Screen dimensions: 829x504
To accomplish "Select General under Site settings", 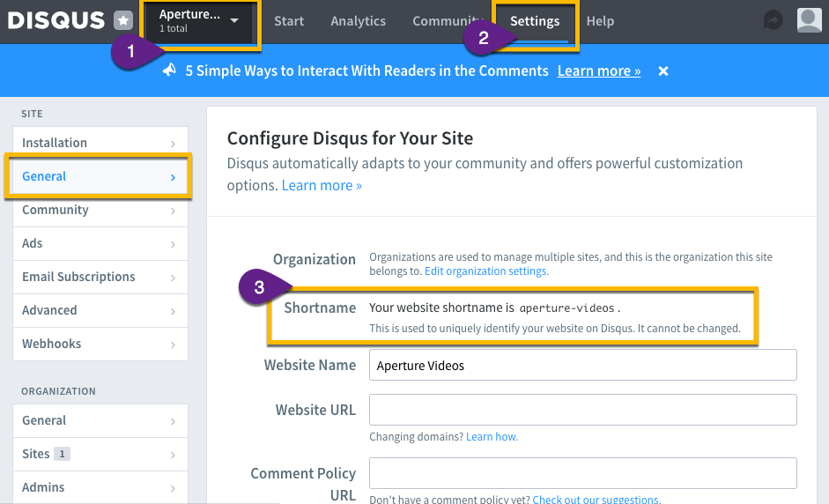I will click(x=100, y=176).
